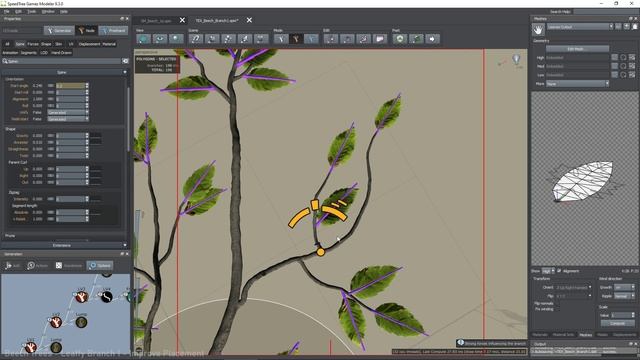Click the Add button in Generation panel

[12, 265]
